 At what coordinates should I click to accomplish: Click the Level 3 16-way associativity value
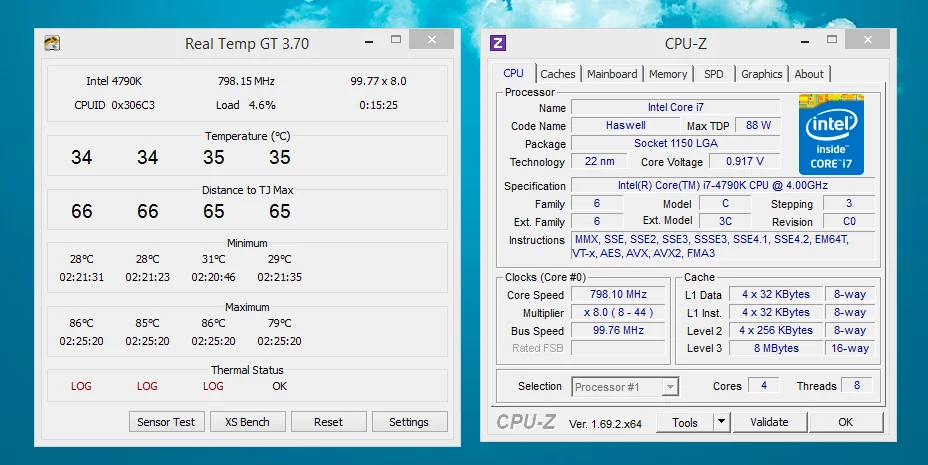tap(850, 348)
